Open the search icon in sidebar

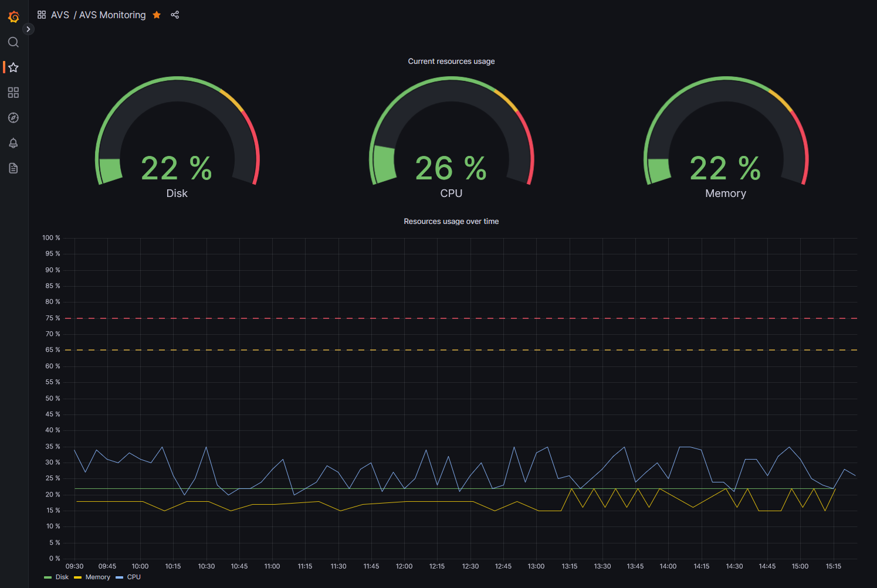point(13,42)
